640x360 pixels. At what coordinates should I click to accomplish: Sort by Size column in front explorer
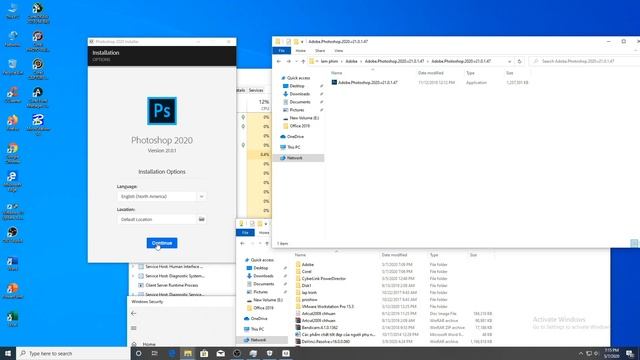[x=509, y=73]
